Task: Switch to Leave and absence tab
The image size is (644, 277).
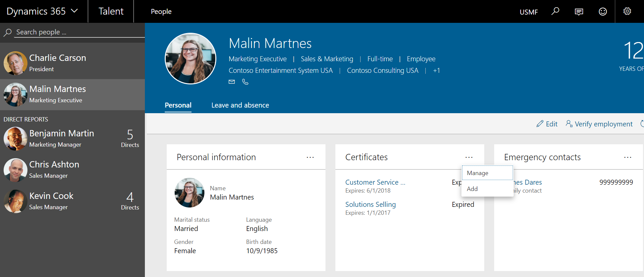Action: (x=240, y=105)
